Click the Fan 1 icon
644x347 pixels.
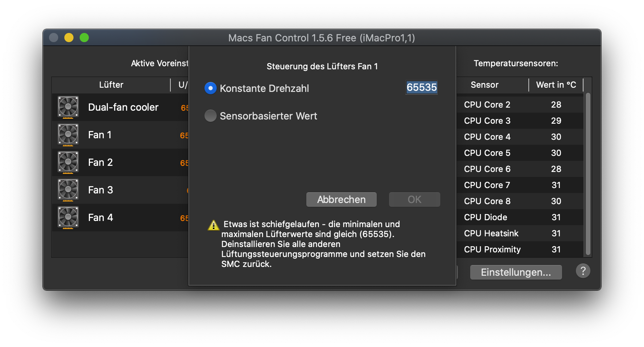(68, 134)
